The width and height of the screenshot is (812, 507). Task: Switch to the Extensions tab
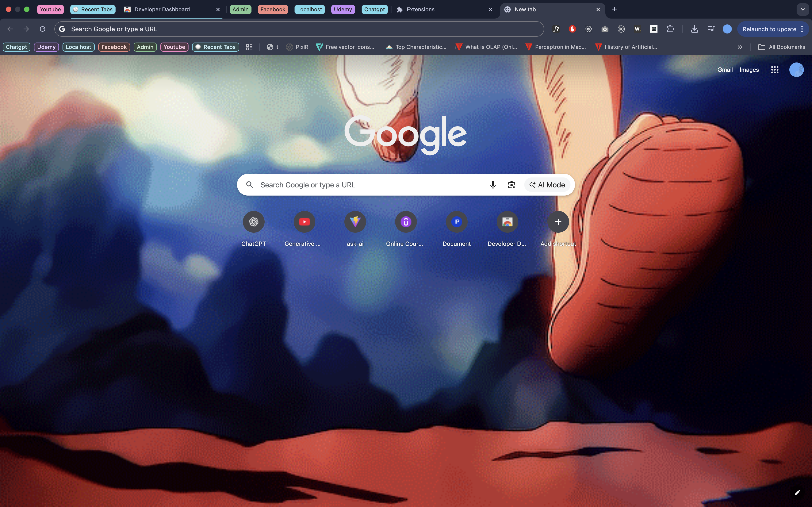[420, 9]
